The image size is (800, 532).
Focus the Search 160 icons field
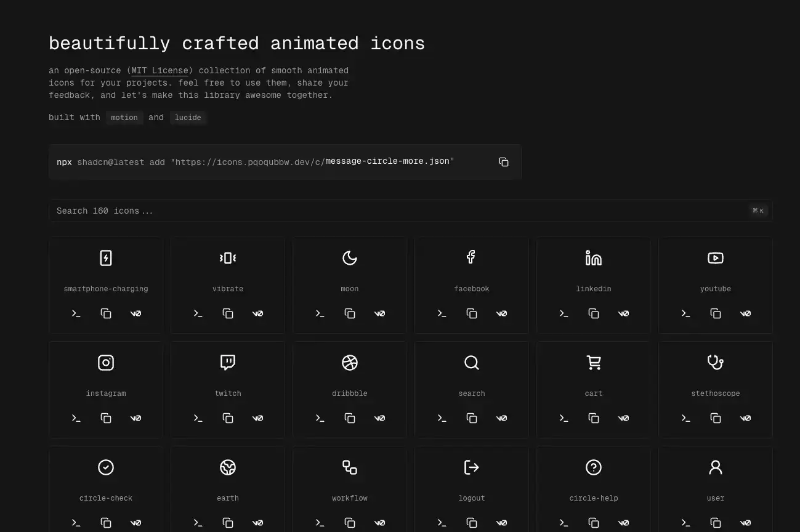pyautogui.click(x=410, y=211)
